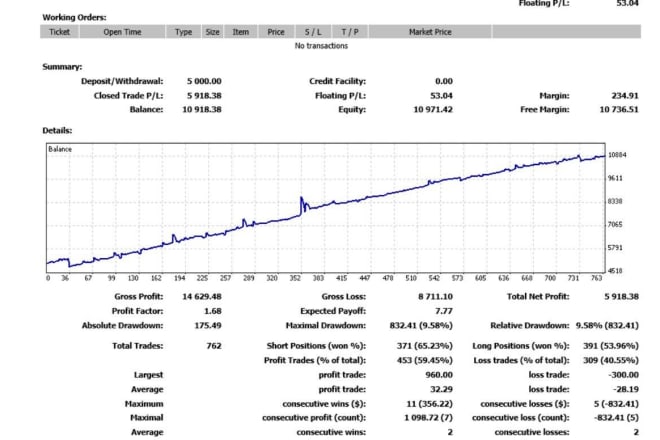Viewport: 660px width, 440px height.
Task: Select the Gross Loss value 8 711.10
Action: tap(435, 296)
